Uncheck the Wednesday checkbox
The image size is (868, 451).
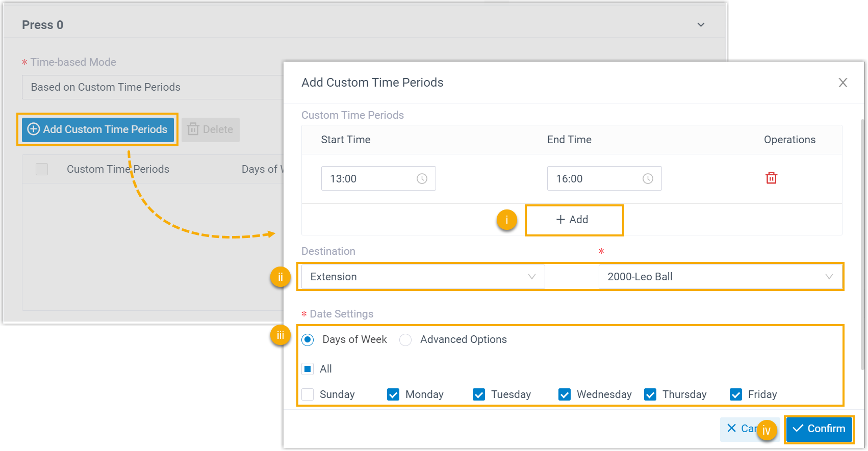click(x=565, y=394)
